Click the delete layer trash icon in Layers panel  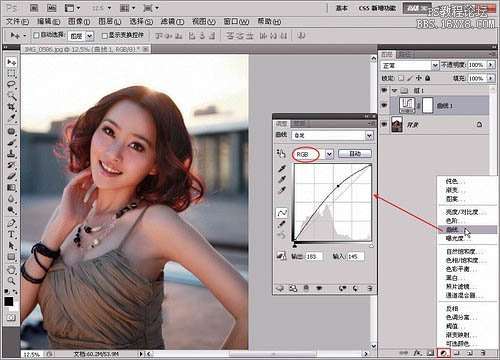click(x=483, y=353)
